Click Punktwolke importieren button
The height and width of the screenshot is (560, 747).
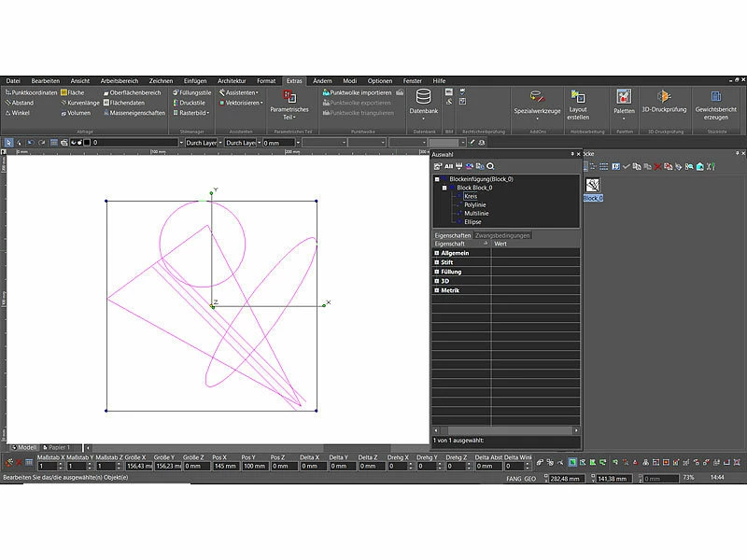click(357, 92)
